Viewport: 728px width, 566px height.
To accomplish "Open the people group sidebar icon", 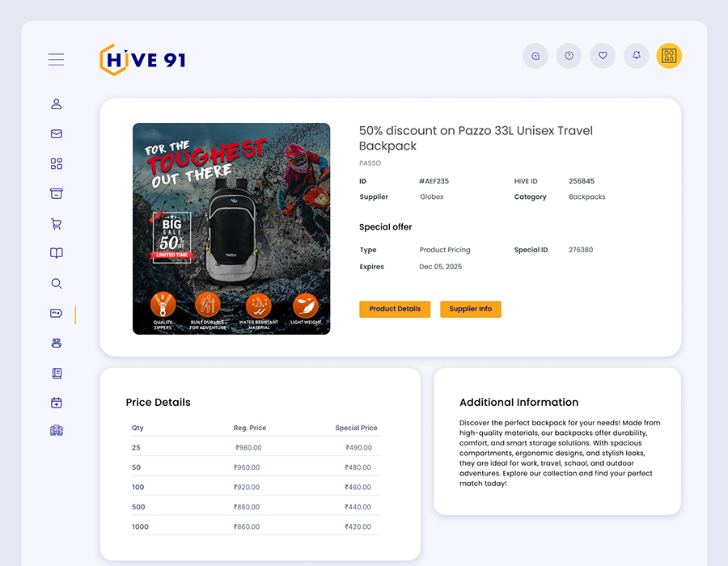I will tap(56, 343).
